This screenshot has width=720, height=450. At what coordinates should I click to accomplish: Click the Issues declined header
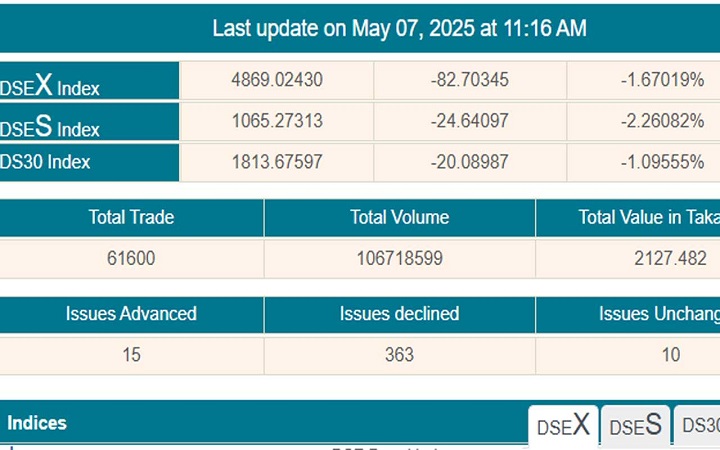[x=399, y=314]
